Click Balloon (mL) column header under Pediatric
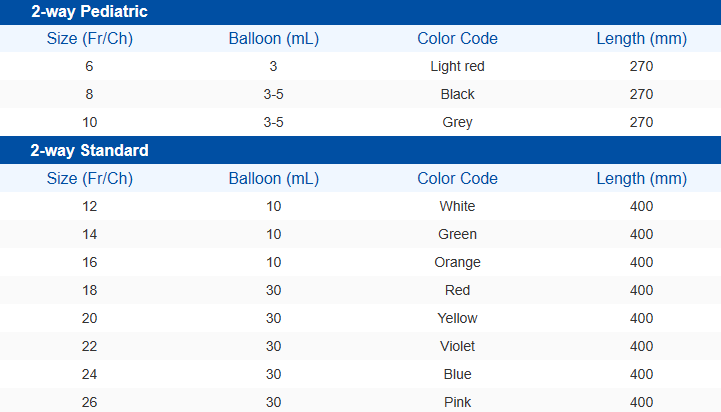 point(273,39)
